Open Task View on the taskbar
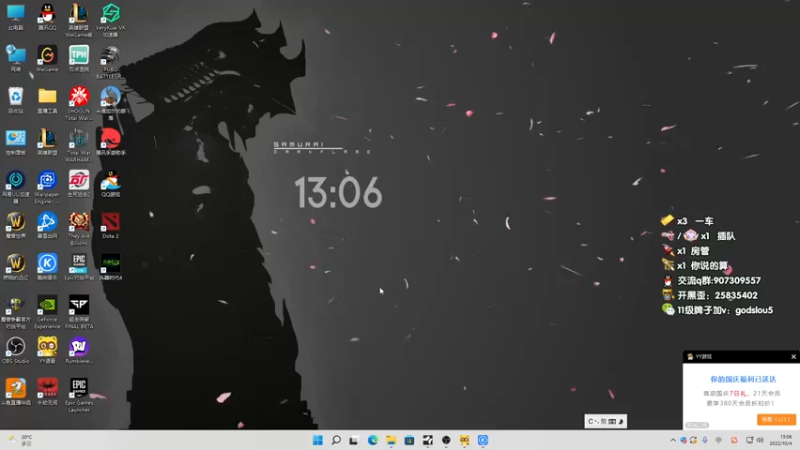Screen dimensions: 800x450 pyautogui.click(x=354, y=440)
